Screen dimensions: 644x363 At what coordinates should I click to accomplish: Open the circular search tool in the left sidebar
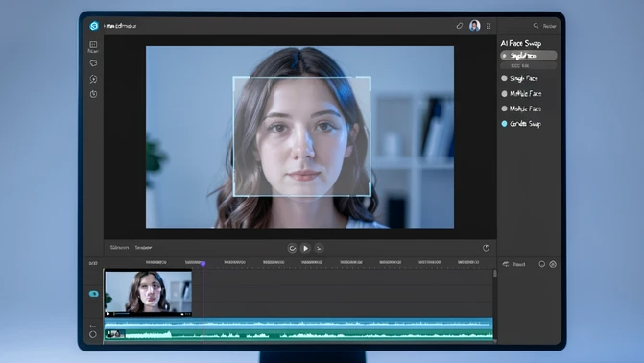[x=94, y=79]
